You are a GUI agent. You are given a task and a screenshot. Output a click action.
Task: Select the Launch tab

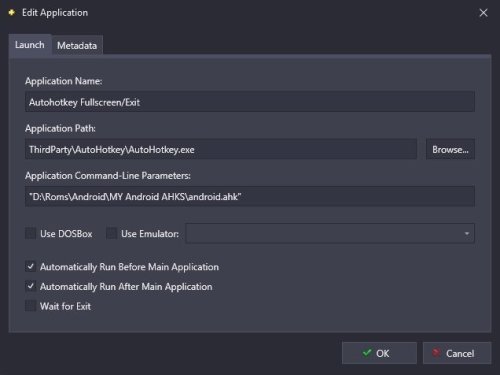(30, 45)
